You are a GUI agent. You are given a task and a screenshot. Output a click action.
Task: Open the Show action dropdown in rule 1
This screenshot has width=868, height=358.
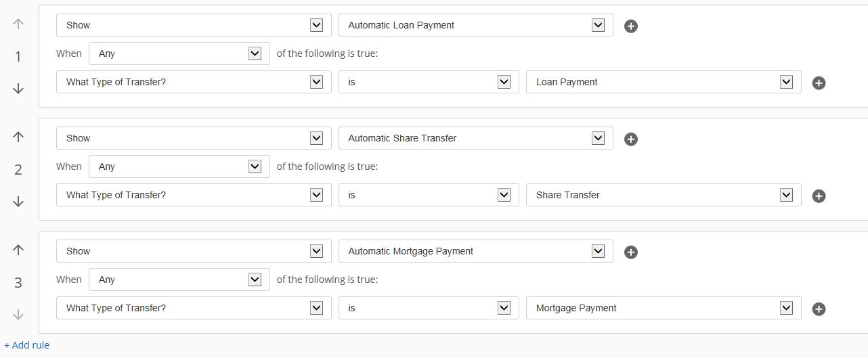[x=194, y=25]
